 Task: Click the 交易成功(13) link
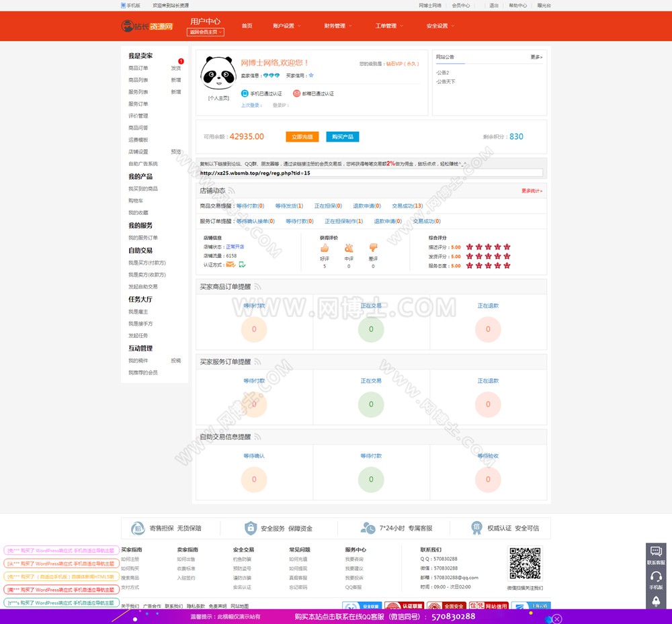click(x=407, y=206)
